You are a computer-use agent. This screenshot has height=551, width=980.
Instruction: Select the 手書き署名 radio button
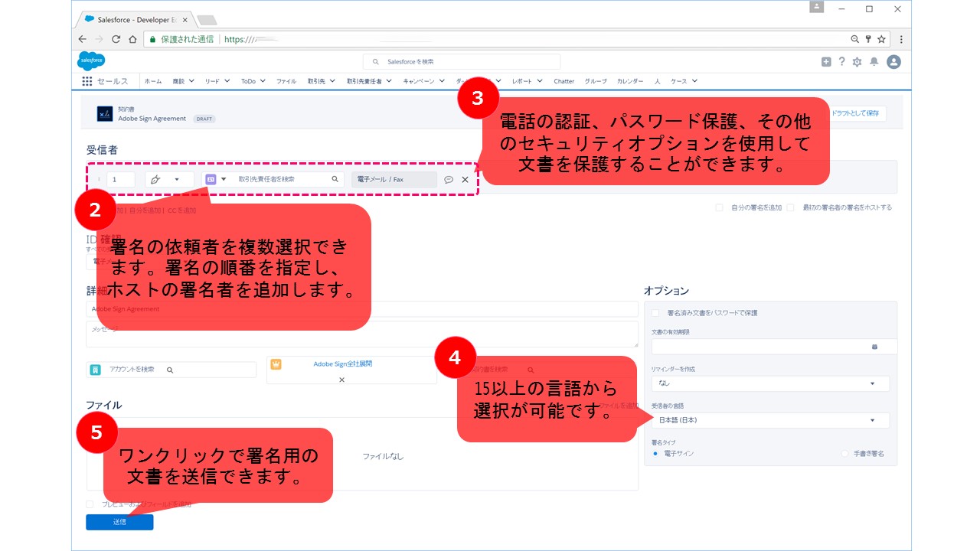[x=845, y=454]
